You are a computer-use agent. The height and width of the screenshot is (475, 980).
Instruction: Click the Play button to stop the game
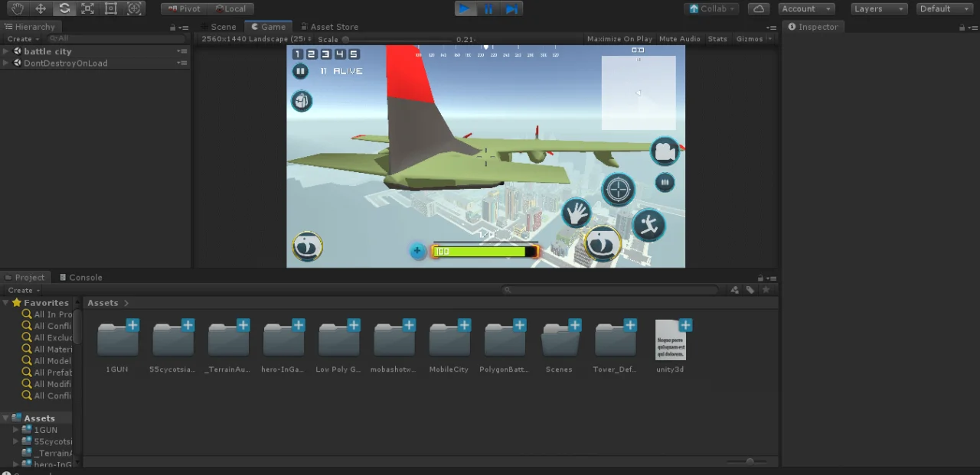465,8
